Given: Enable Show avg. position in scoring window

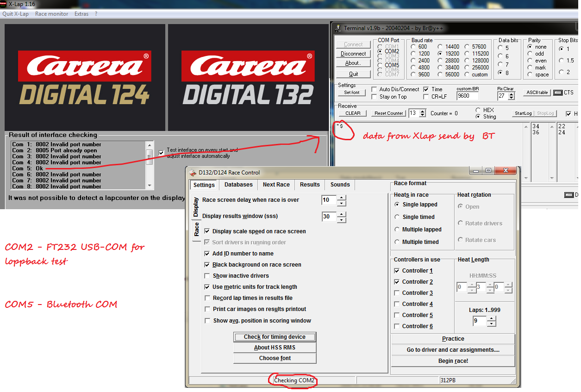Looking at the screenshot, I should coord(207,321).
